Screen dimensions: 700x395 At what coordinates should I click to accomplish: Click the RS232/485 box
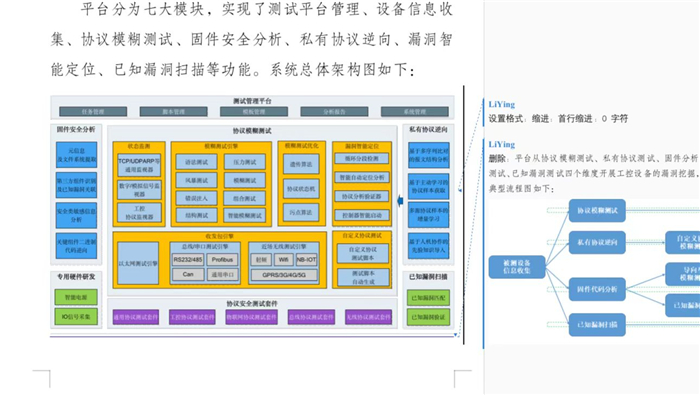tap(188, 260)
